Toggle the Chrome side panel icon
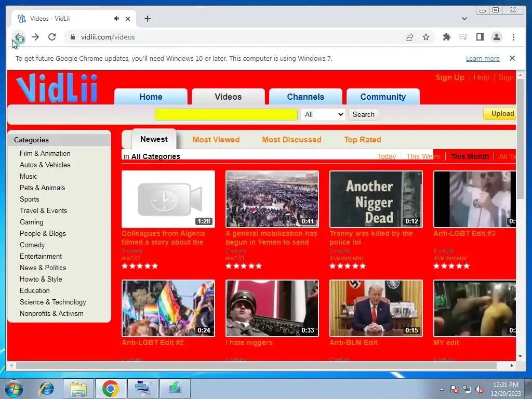The image size is (532, 399). tap(480, 37)
